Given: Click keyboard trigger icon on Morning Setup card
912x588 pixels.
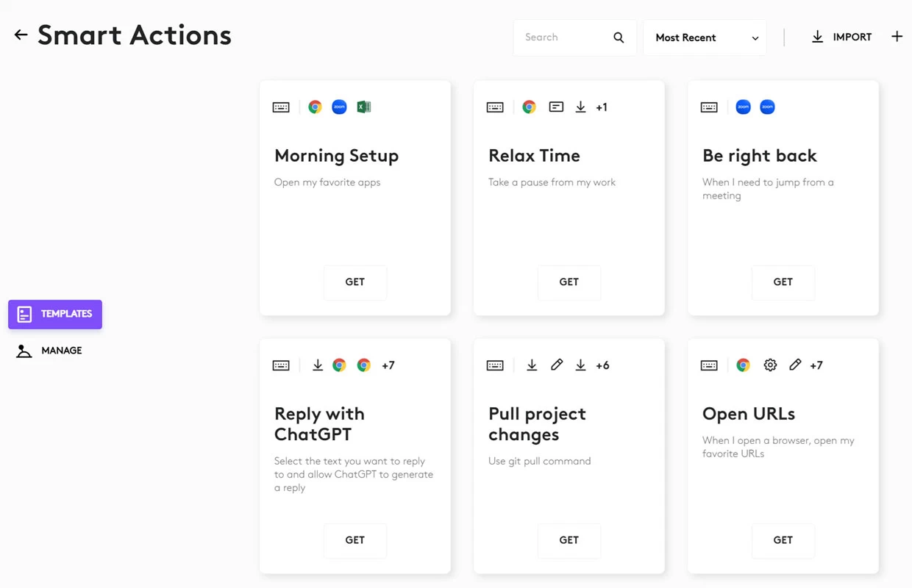Looking at the screenshot, I should pos(281,107).
